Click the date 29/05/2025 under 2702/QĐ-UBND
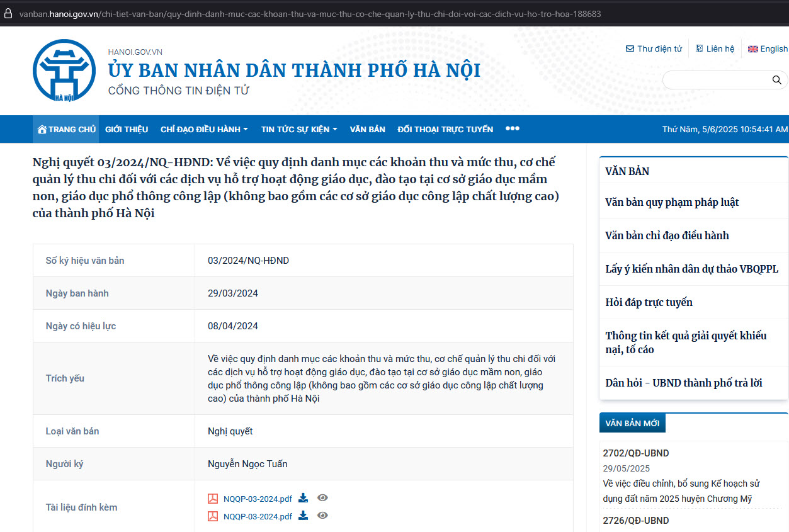 pyautogui.click(x=626, y=468)
